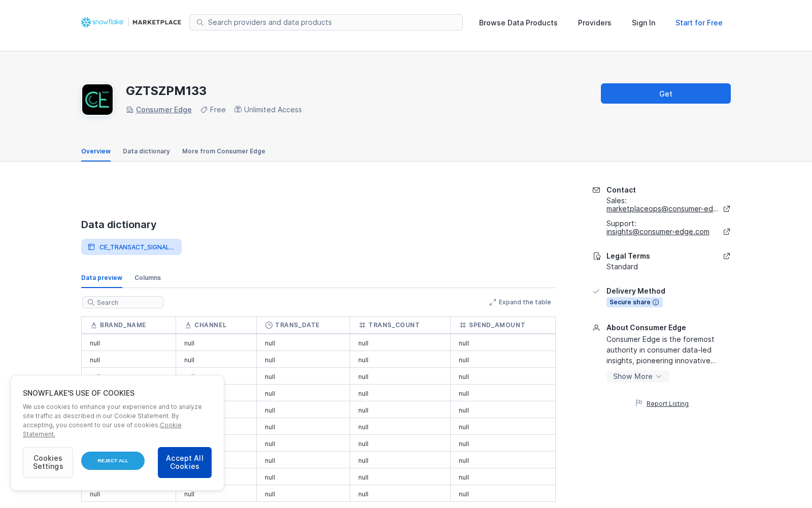Click the blue Get button
This screenshot has height=508, width=812.
tap(666, 93)
